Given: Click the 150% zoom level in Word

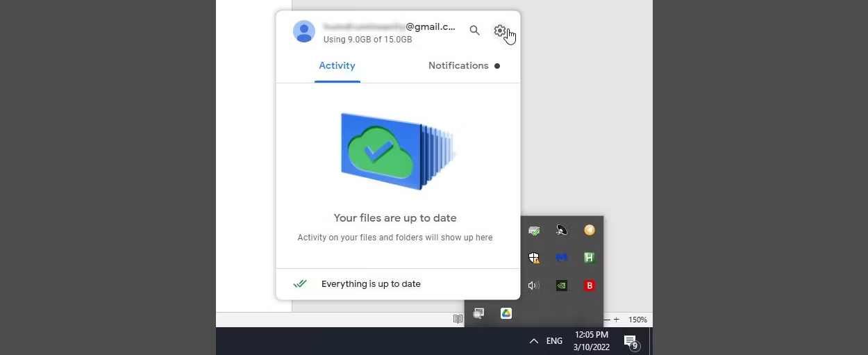Looking at the screenshot, I should (637, 320).
